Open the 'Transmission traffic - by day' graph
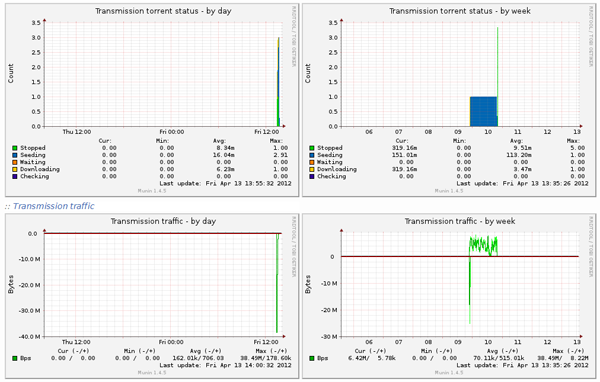 (152, 296)
